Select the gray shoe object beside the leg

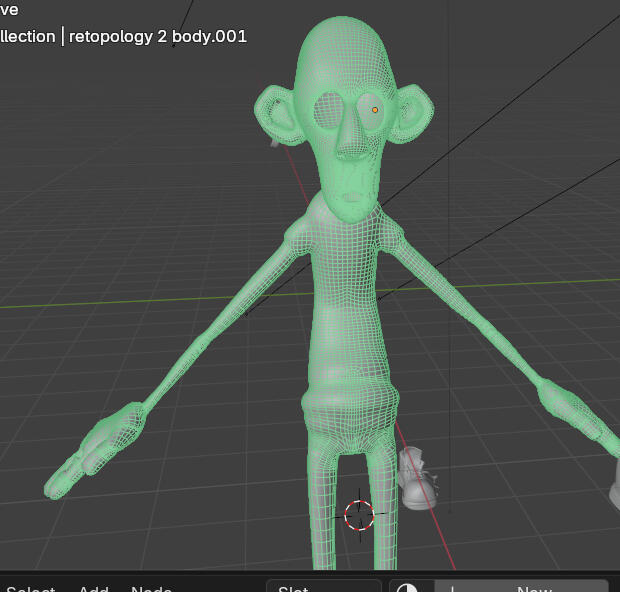(418, 482)
